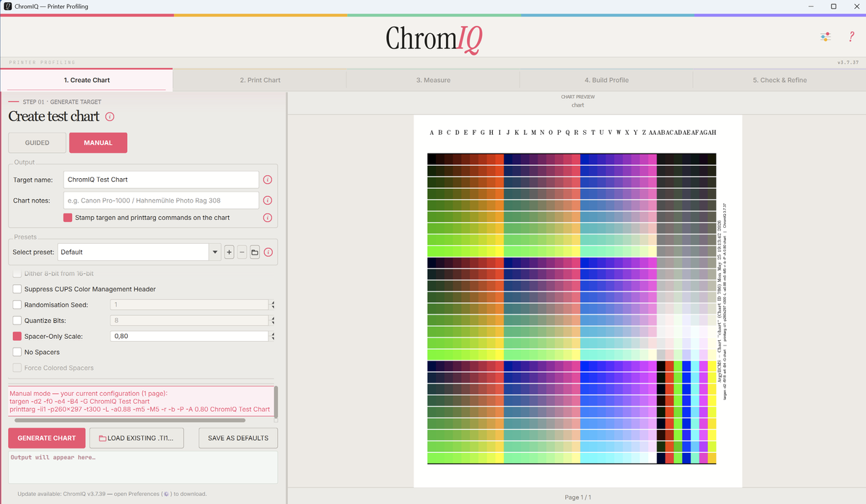Toggle Stamp targen and printtarg commands checkbox
The image size is (866, 504).
point(68,218)
